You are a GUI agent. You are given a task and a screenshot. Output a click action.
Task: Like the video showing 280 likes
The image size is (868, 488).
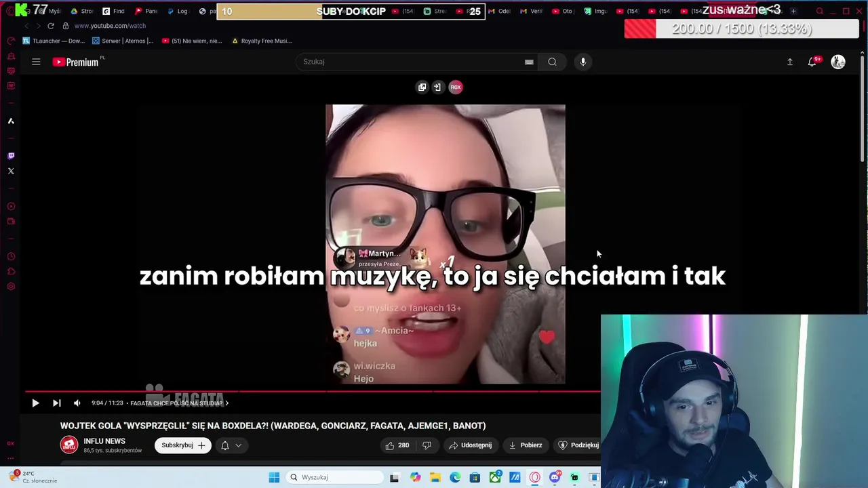[397, 445]
